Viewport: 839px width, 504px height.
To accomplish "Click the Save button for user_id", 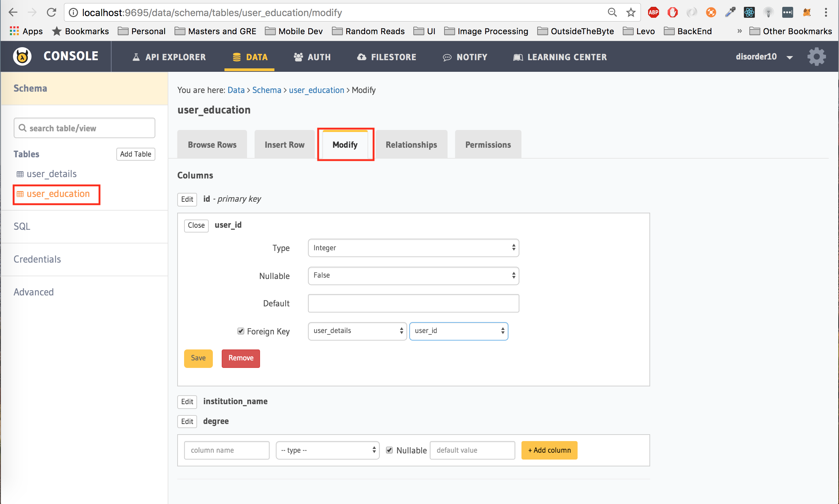I will tap(198, 357).
